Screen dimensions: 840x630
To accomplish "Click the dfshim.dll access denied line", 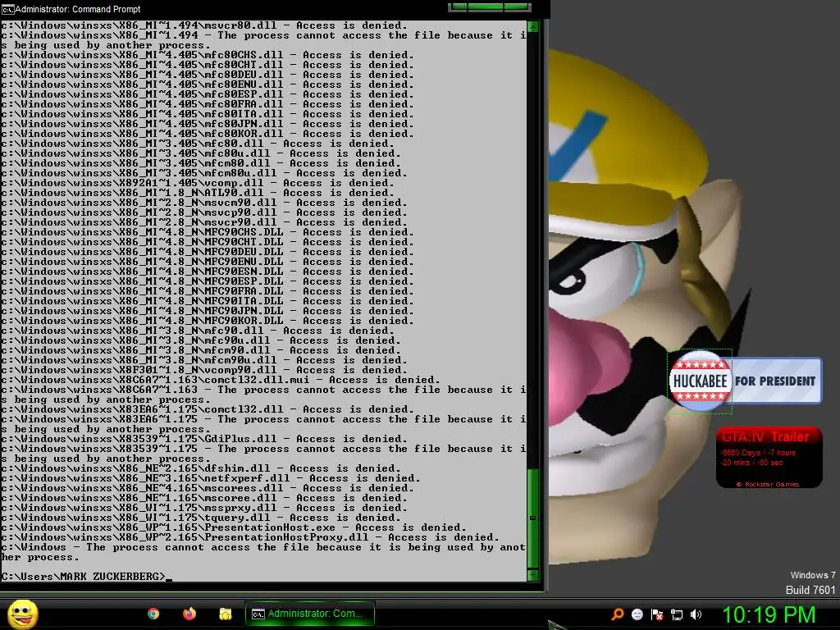I will (201, 468).
